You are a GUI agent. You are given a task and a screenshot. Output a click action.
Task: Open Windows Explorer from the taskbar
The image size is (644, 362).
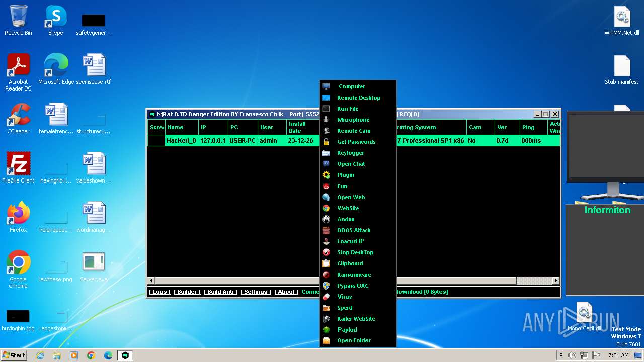click(x=57, y=355)
